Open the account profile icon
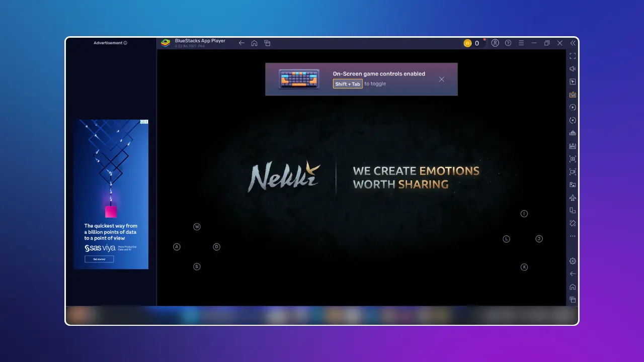Viewport: 644px width, 362px height. [495, 43]
